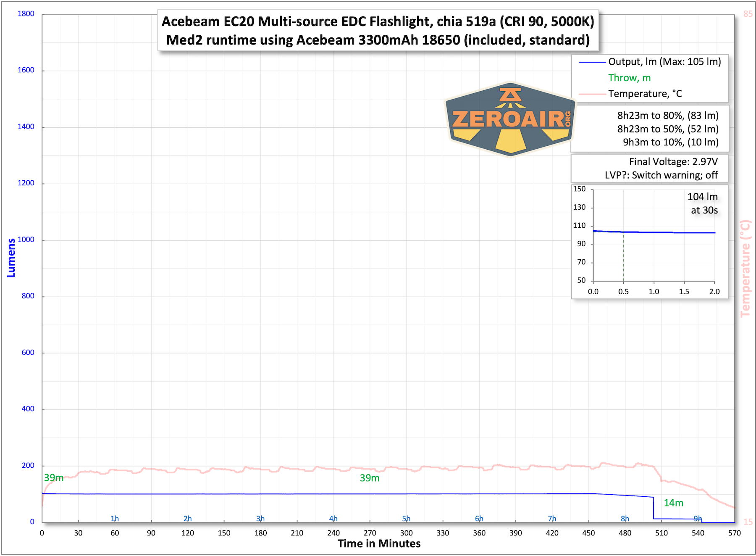Click the vertical 'Temperature (°C)' axis title
This screenshot has height=556, width=756.
745,269
